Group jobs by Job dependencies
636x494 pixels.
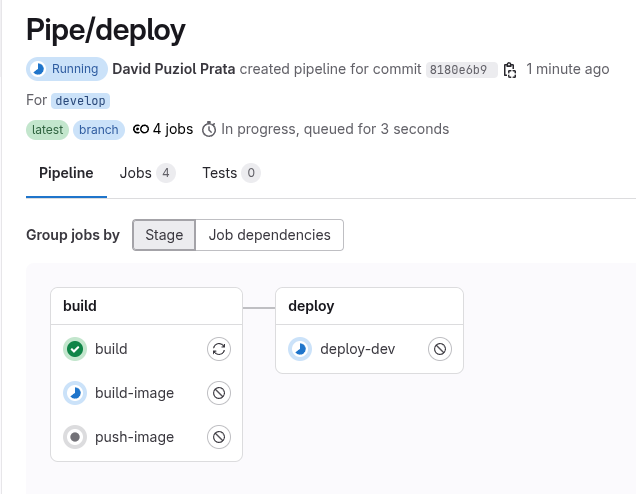(x=269, y=235)
